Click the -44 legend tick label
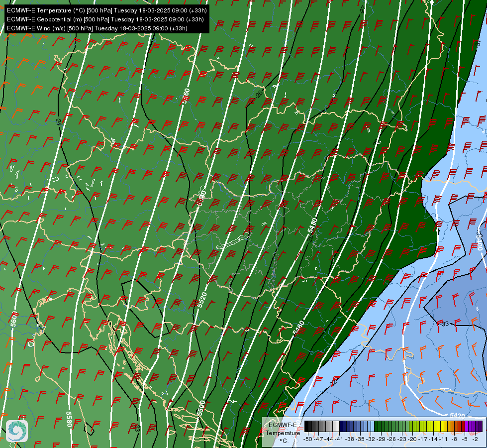Screen dimensions: 487x448 tap(329, 439)
